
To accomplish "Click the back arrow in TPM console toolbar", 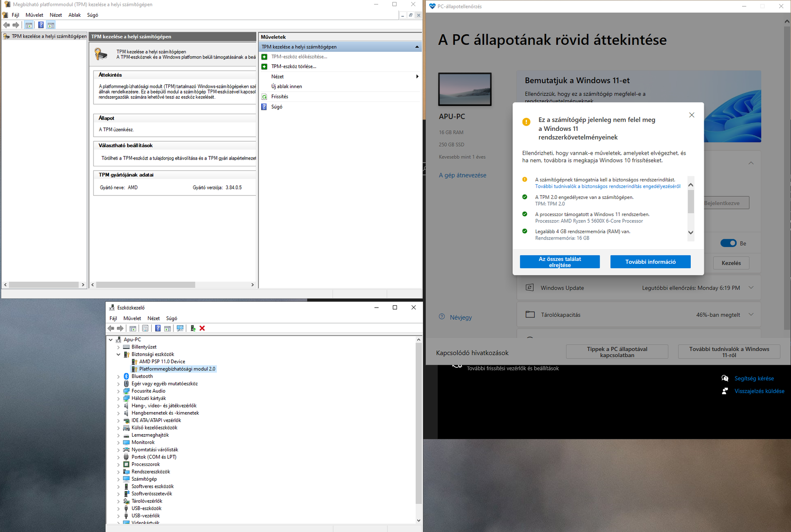I will (7, 25).
